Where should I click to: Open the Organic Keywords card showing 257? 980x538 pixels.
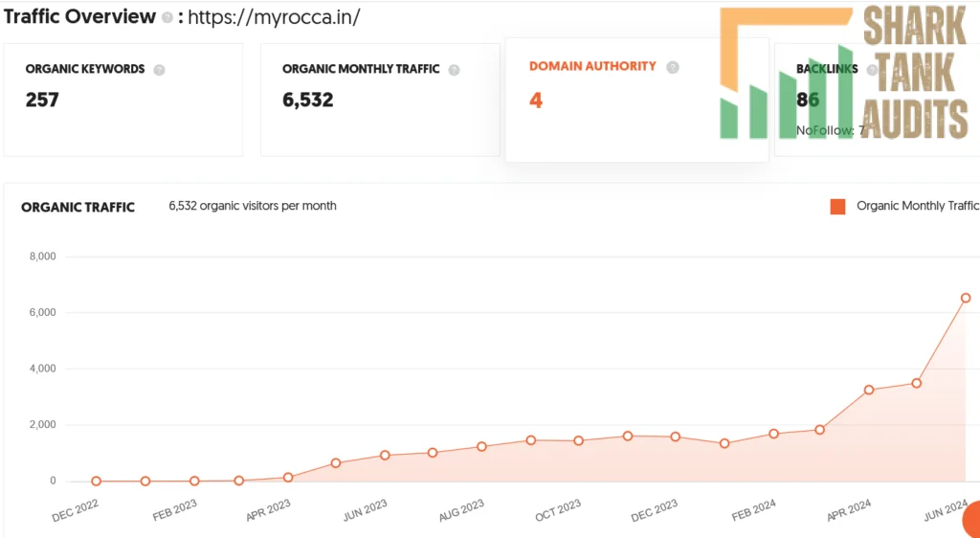point(123,100)
